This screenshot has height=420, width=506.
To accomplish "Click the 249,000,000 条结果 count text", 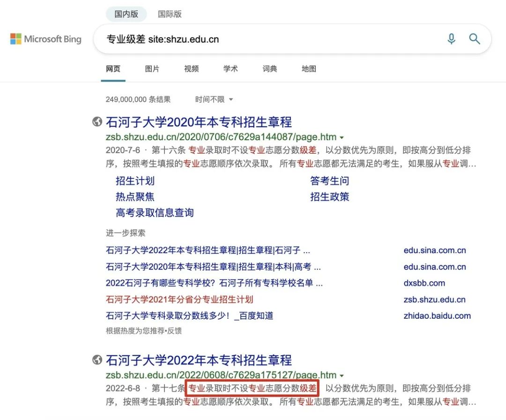I will coord(138,99).
